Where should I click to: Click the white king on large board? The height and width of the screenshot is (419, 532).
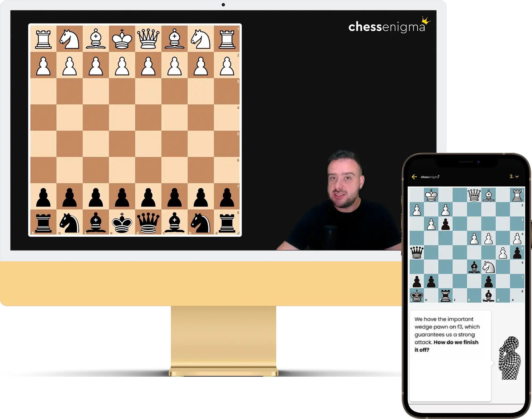coord(122,39)
